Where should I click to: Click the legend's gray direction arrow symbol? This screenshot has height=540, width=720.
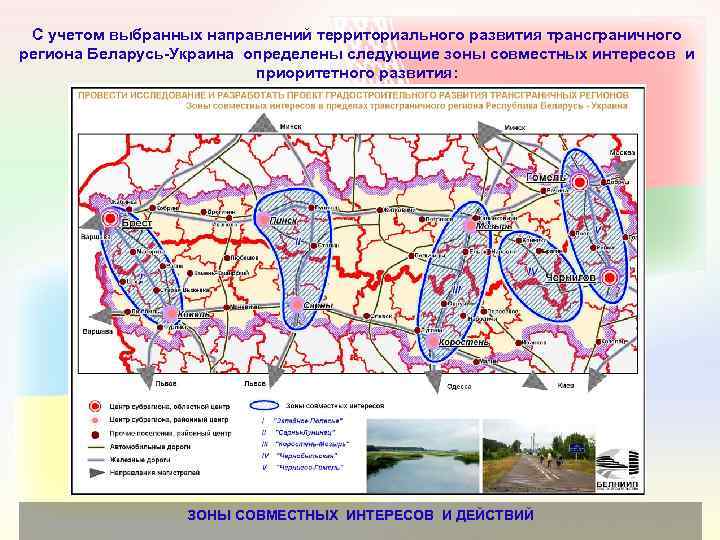click(97, 472)
